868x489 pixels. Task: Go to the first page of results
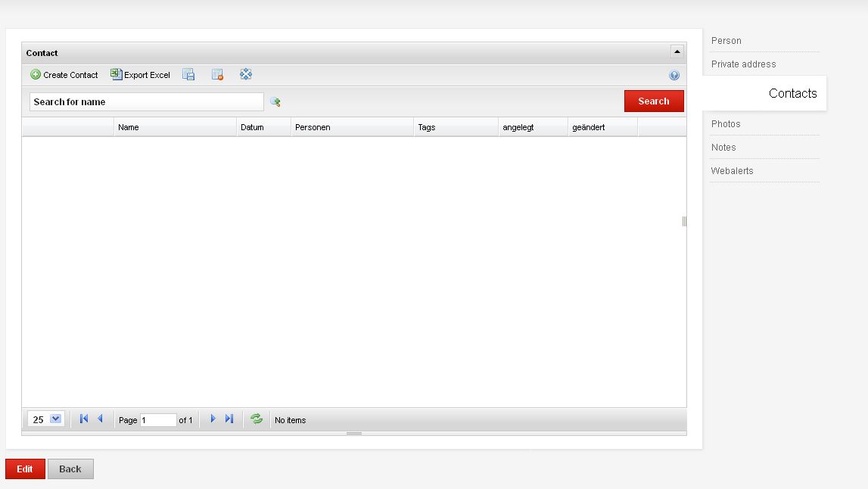[x=84, y=419]
